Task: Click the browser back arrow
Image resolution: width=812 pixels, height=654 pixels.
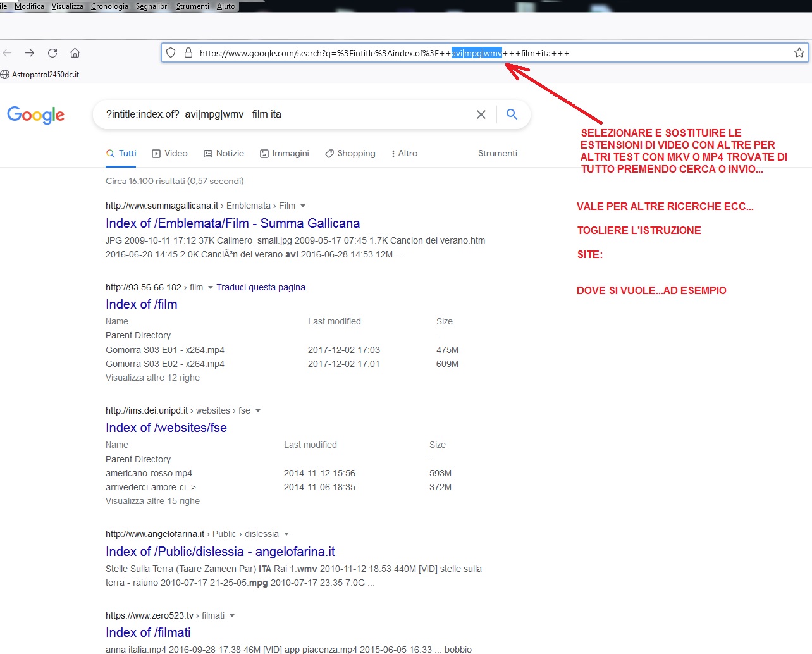Action: 8,53
